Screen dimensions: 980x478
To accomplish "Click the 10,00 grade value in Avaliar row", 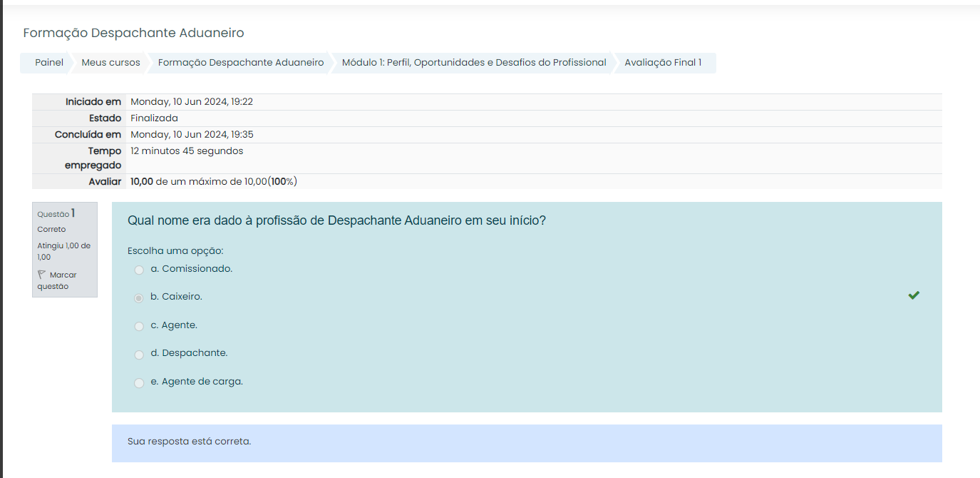I will click(x=142, y=182).
